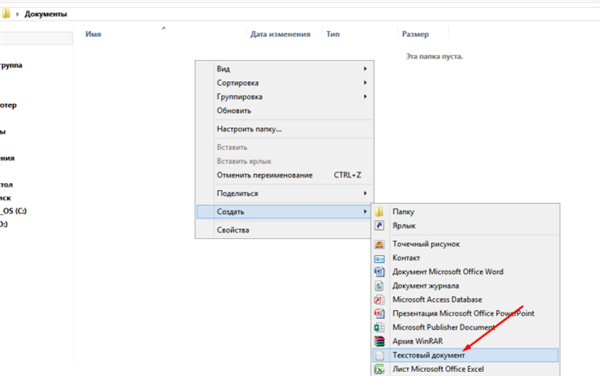Click the Publisher icon beside Microsoft Publisher Document

point(379,327)
